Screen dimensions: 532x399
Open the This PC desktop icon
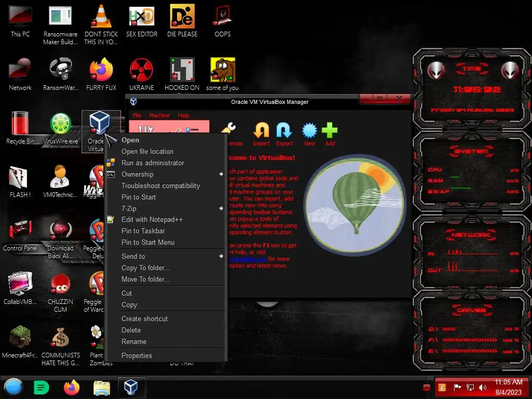20,20
